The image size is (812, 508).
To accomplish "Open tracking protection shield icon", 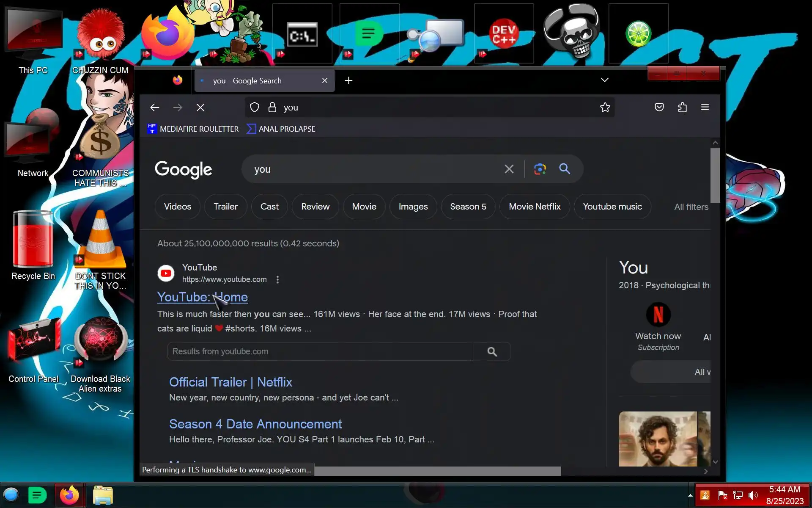I will pyautogui.click(x=254, y=108).
